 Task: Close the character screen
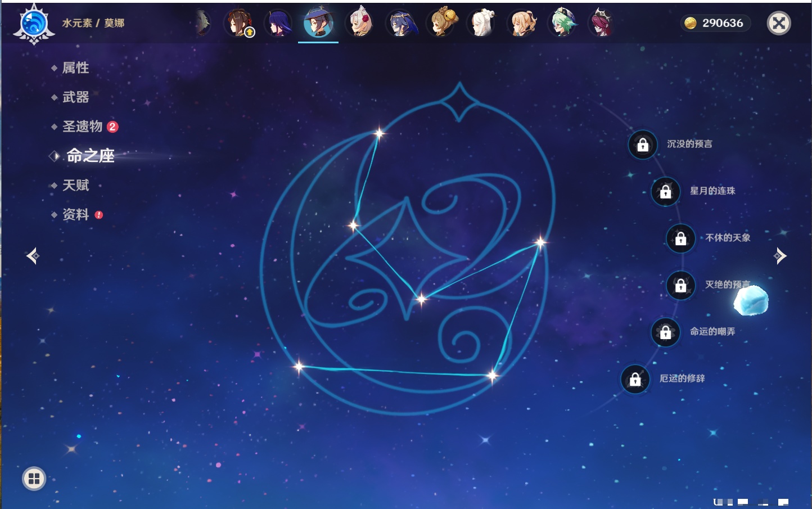[779, 23]
